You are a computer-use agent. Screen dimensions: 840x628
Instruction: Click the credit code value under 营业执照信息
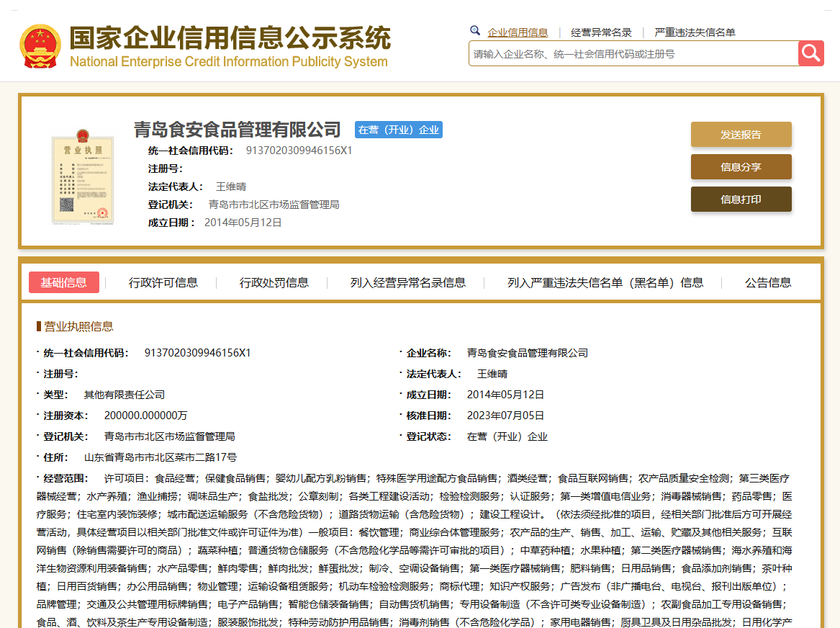point(198,353)
